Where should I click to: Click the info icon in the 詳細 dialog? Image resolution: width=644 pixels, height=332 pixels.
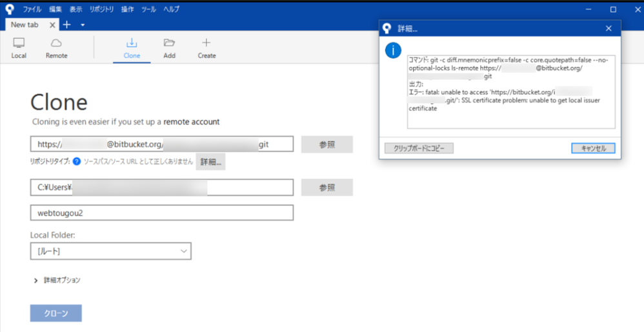tap(393, 51)
